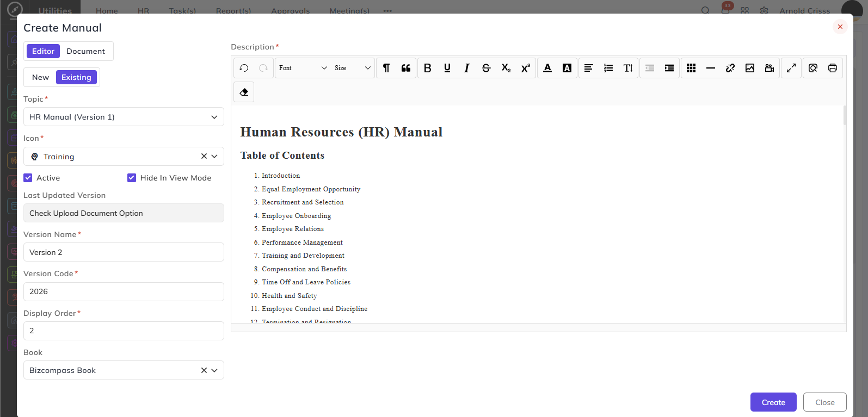Apply superscript formatting
The image size is (868, 417).
pos(526,68)
